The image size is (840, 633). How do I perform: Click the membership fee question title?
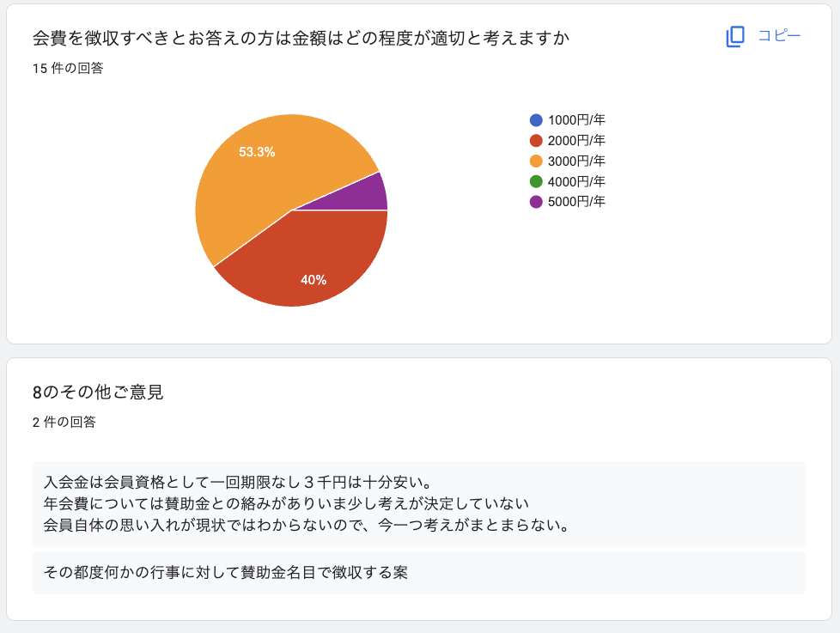click(301, 39)
